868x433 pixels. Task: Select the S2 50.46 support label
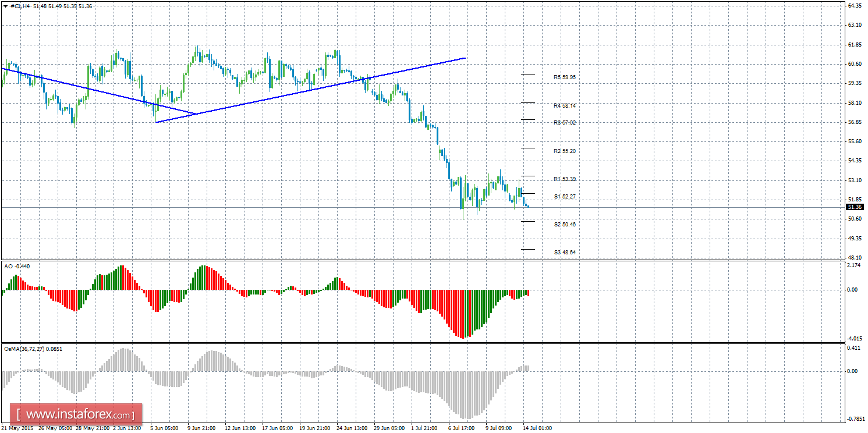(564, 225)
